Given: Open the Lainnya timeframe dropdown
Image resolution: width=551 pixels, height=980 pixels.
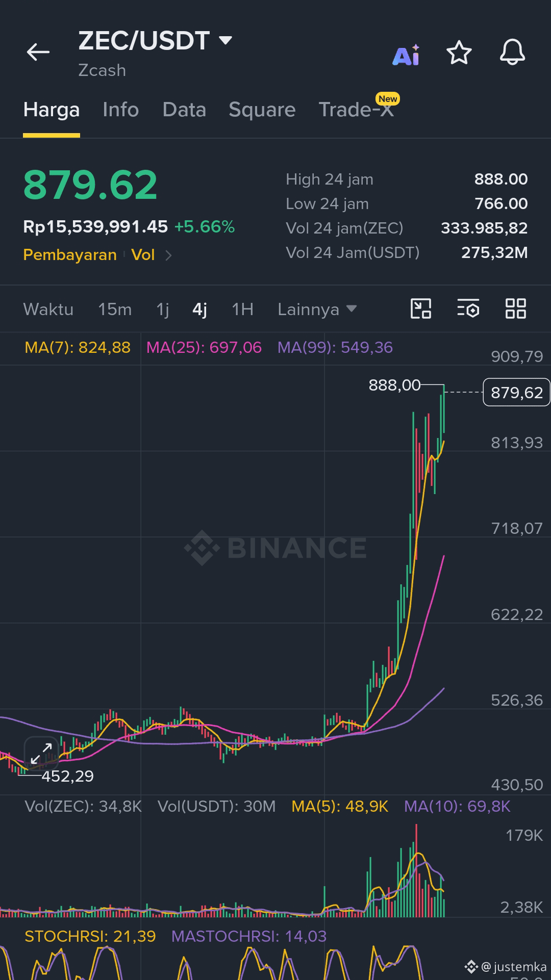Looking at the screenshot, I should pyautogui.click(x=317, y=310).
